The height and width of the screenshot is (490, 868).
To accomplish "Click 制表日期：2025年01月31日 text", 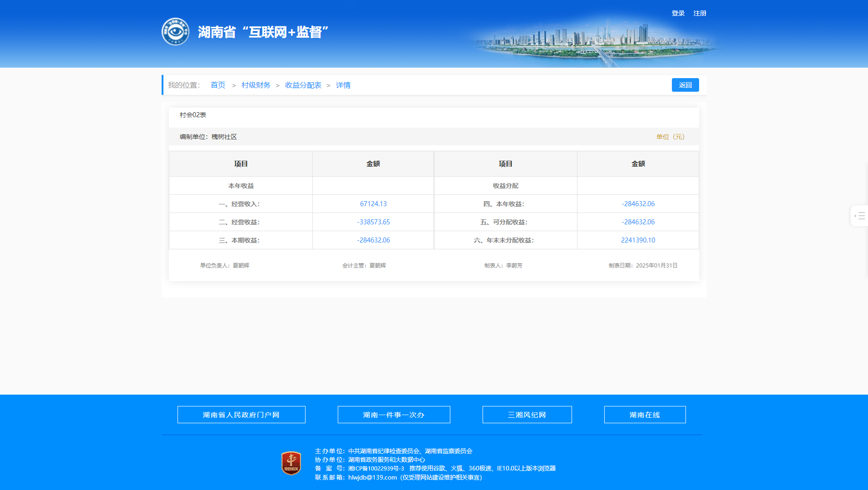I will pyautogui.click(x=643, y=265).
